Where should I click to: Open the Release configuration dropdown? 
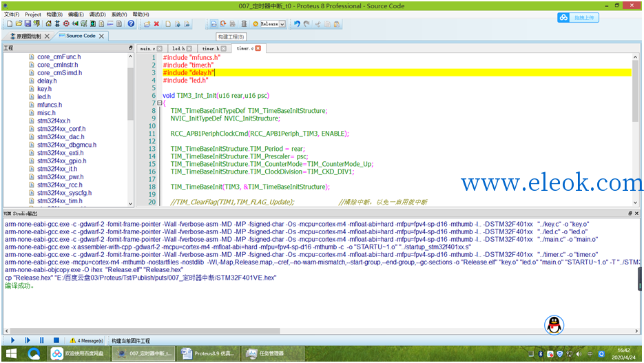pos(282,24)
